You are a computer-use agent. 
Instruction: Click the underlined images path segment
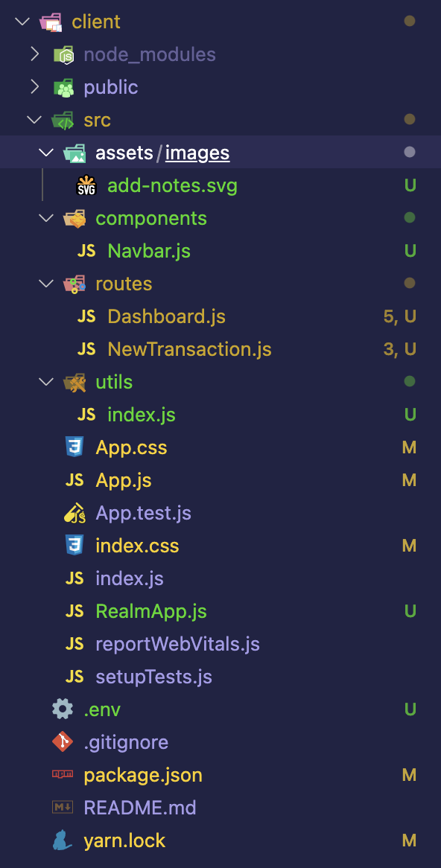tap(197, 153)
